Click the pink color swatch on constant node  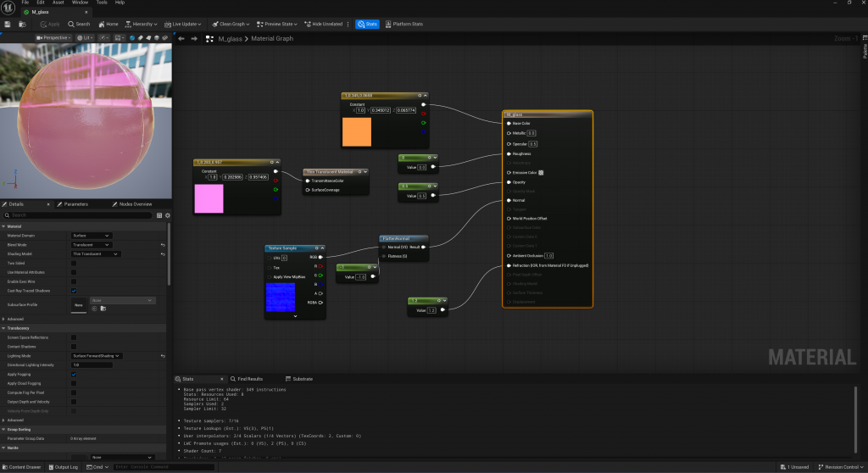[209, 198]
